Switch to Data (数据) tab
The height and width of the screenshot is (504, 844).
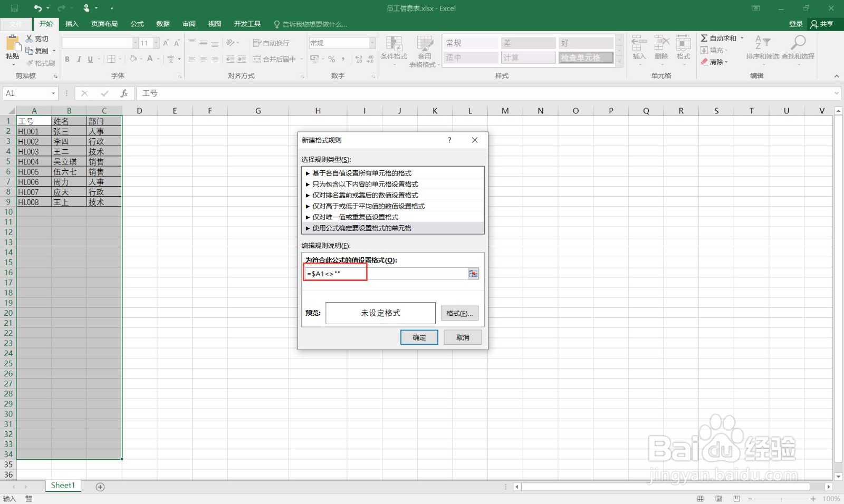click(x=163, y=24)
